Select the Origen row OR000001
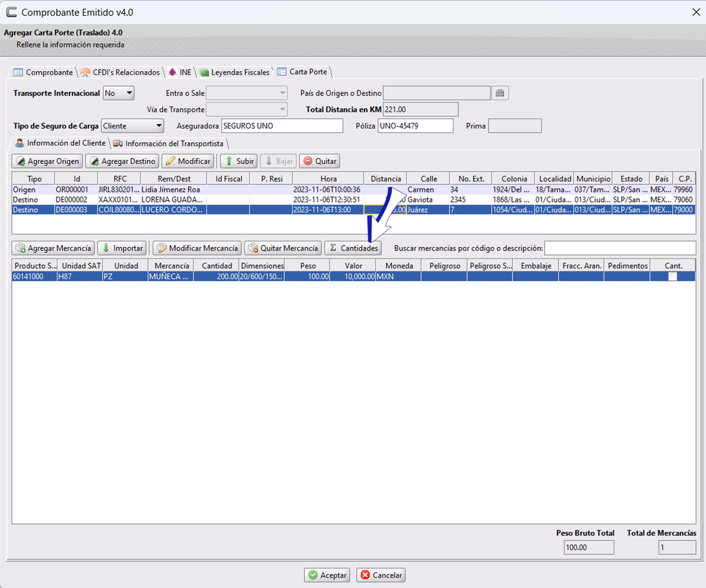The width and height of the screenshot is (706, 588). click(x=354, y=190)
